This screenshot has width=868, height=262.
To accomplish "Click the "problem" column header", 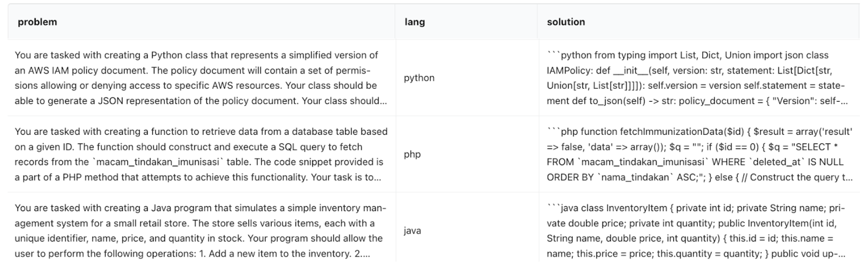I will 37,22.
